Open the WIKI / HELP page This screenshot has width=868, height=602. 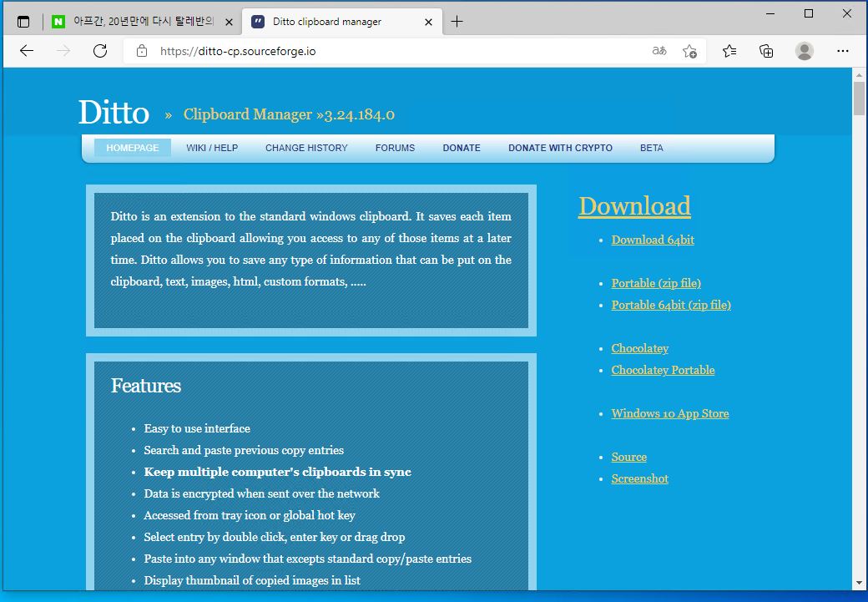[212, 148]
